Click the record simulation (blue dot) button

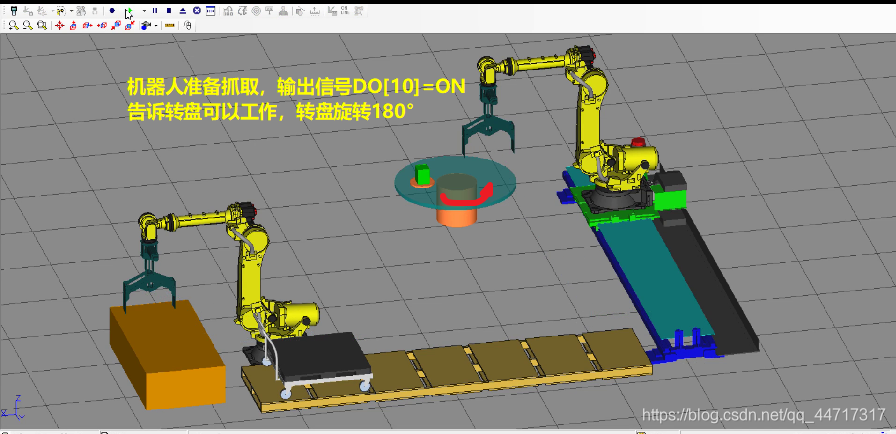click(x=112, y=11)
